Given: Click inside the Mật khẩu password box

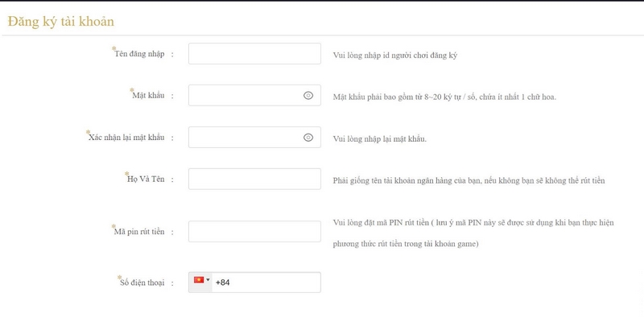Looking at the screenshot, I should coord(246,96).
